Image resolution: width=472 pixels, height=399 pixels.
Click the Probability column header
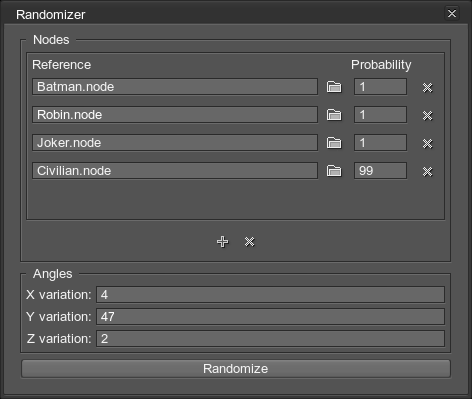click(381, 65)
